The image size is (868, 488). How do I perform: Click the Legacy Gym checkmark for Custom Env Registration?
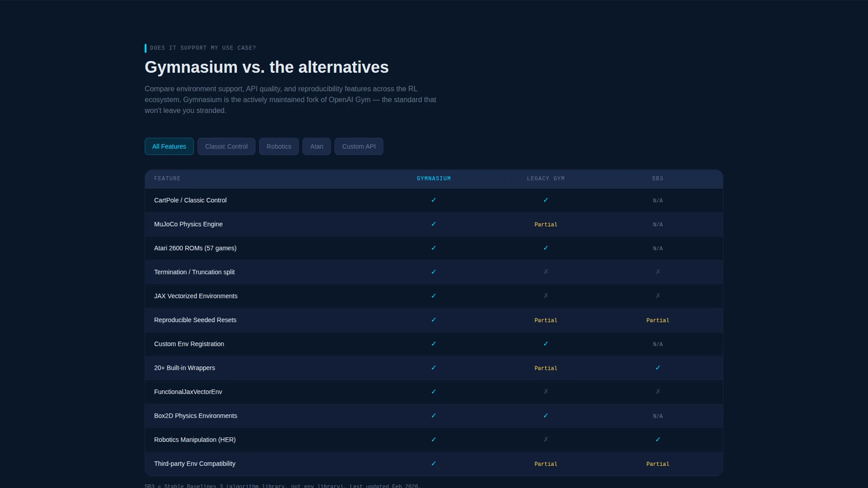coord(546,344)
